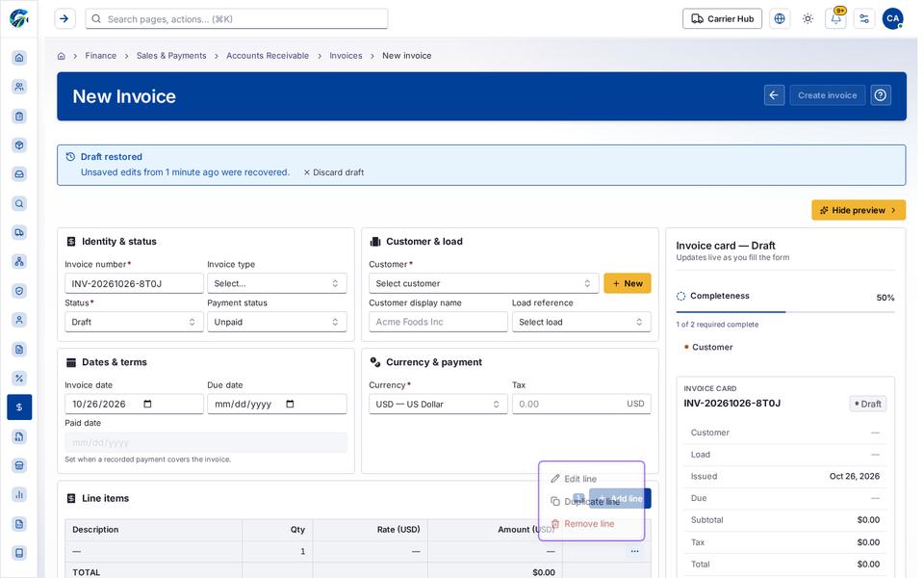Go to Finance in the breadcrumb

point(101,56)
